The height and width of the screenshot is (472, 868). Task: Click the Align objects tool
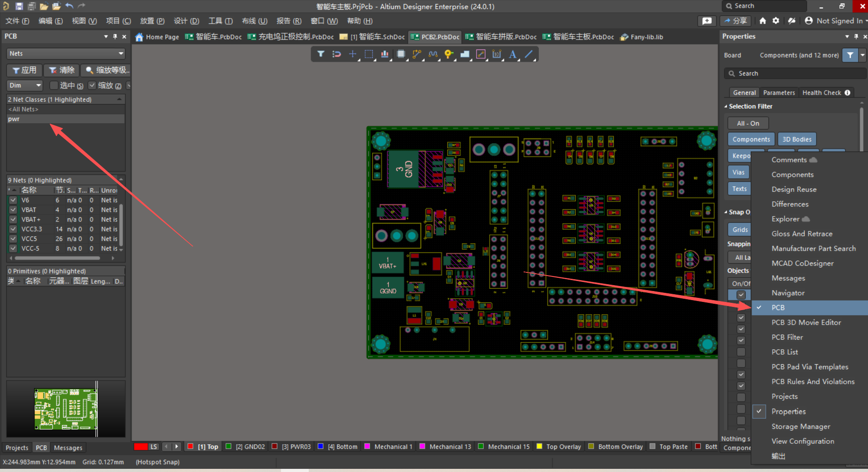(x=385, y=54)
